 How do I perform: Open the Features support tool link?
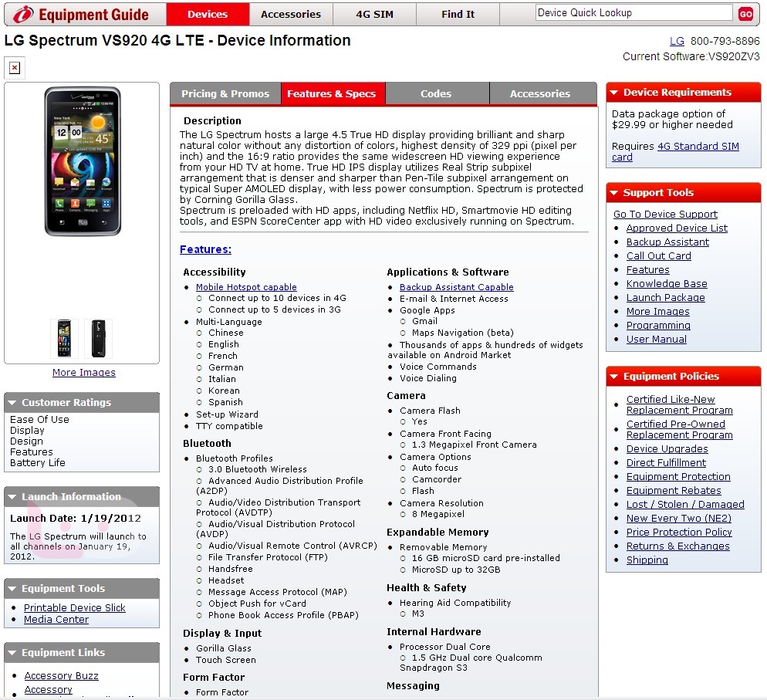coord(648,270)
